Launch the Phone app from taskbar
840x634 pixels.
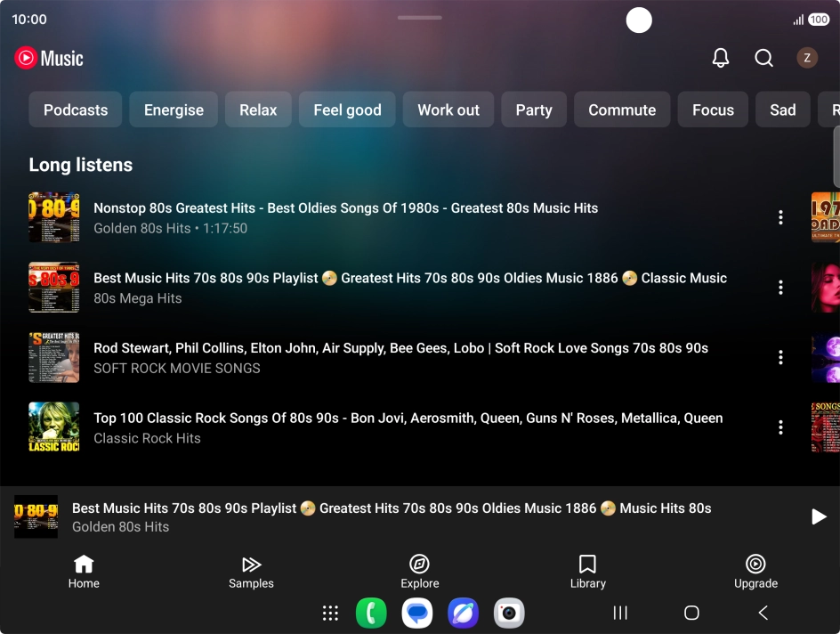tap(371, 613)
